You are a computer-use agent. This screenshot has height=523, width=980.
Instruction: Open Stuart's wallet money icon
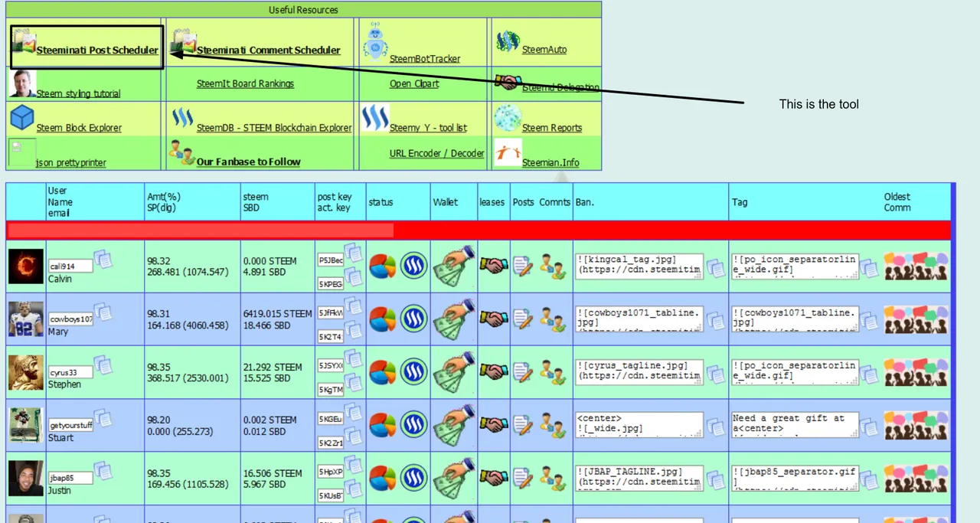click(453, 425)
